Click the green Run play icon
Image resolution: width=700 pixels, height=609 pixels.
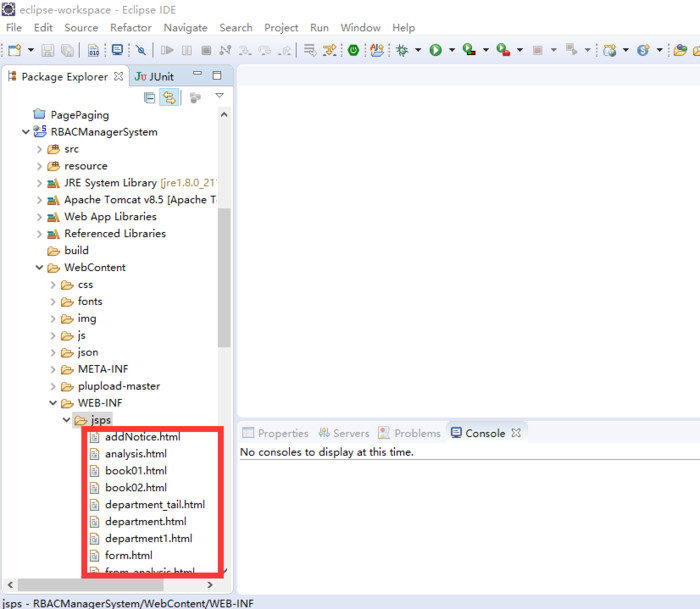[436, 50]
